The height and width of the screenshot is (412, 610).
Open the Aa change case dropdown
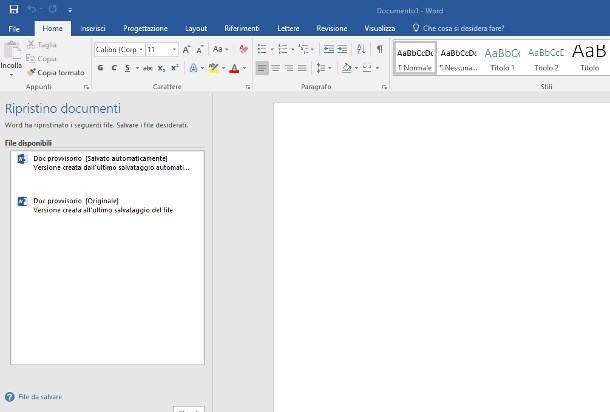220,49
